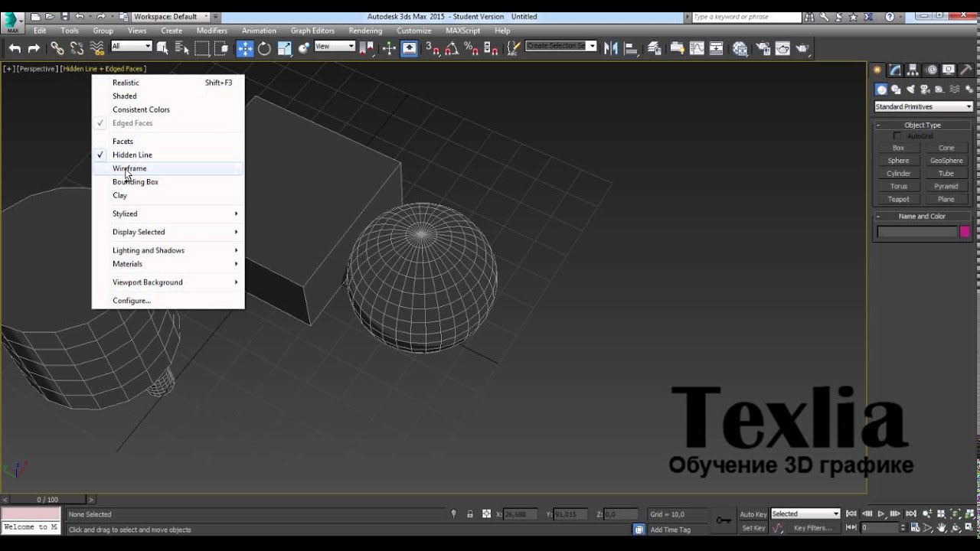
Task: Click the object name input field
Action: (917, 232)
